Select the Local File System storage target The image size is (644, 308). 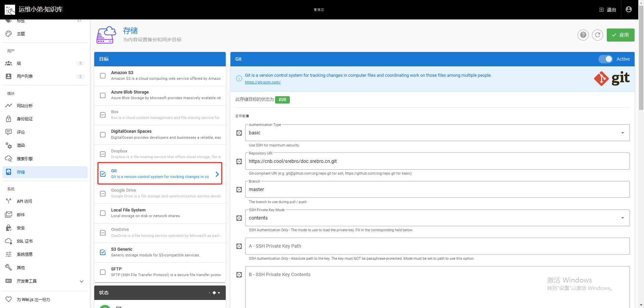(160, 213)
